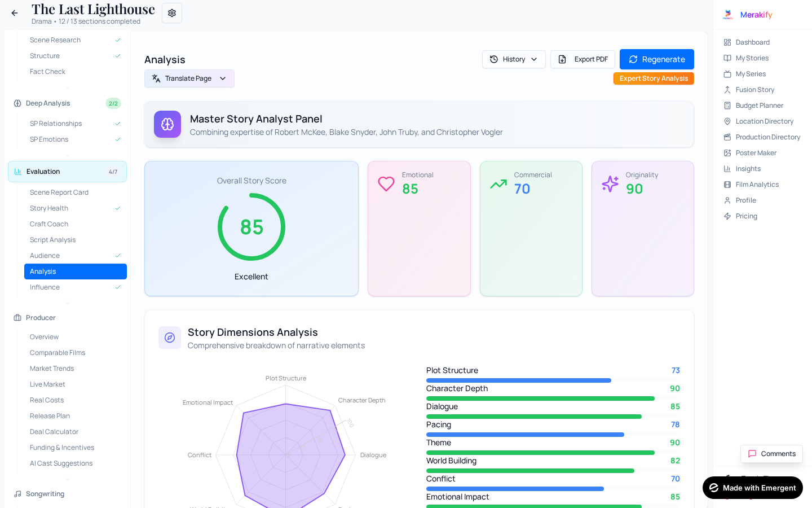Open the Deal Calculator section
The image size is (812, 508).
76,432
